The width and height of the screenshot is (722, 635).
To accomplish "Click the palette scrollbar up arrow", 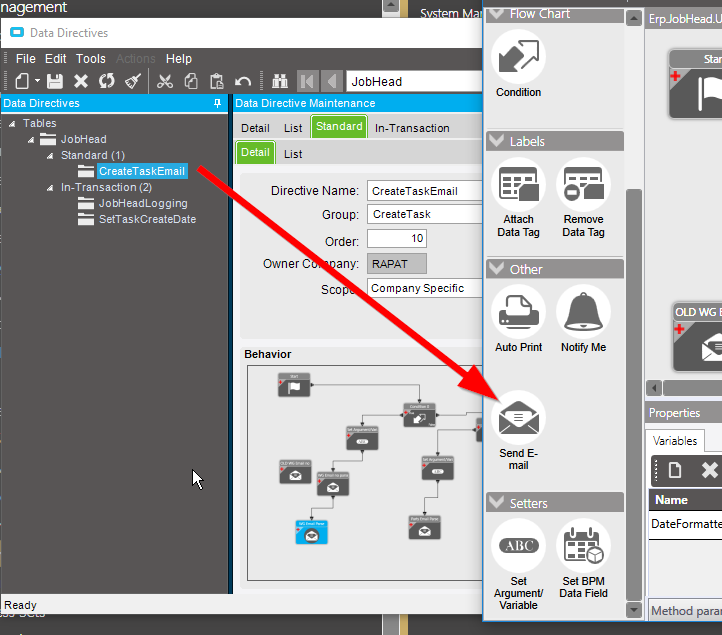I will pyautogui.click(x=634, y=18).
